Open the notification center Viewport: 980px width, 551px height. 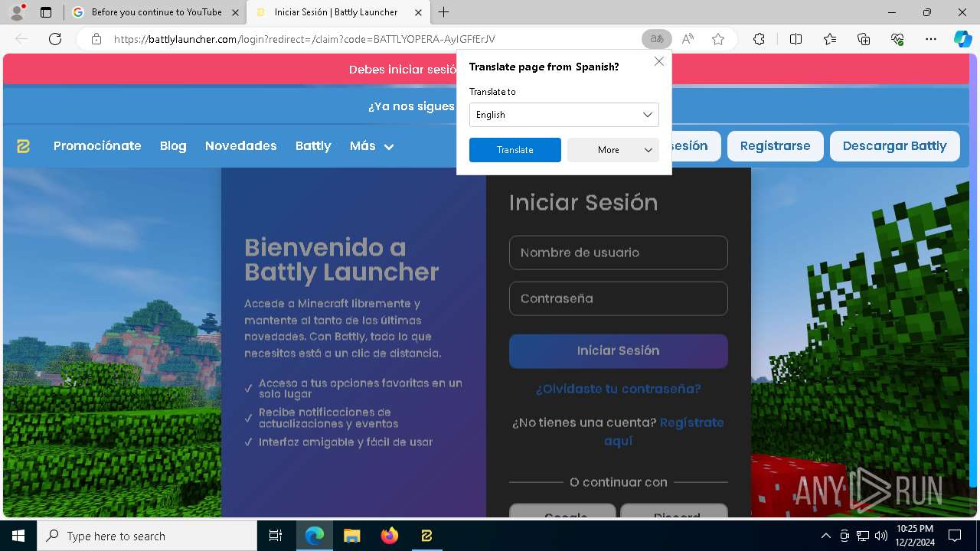[x=955, y=536]
